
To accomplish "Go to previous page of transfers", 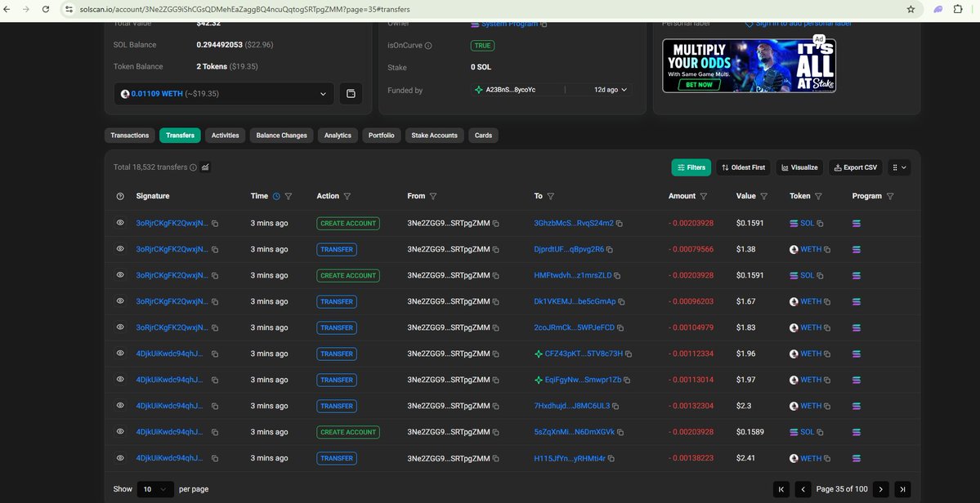I will (803, 489).
